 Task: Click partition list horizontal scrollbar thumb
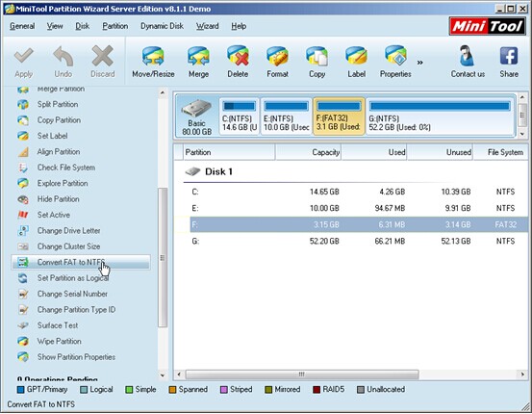tap(302, 375)
